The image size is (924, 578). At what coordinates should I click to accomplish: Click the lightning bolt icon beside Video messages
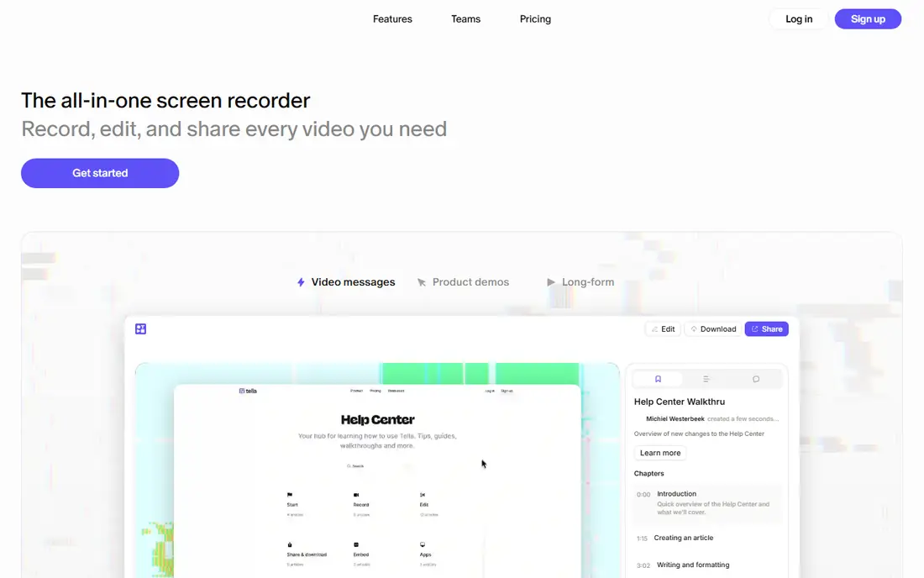click(x=301, y=282)
